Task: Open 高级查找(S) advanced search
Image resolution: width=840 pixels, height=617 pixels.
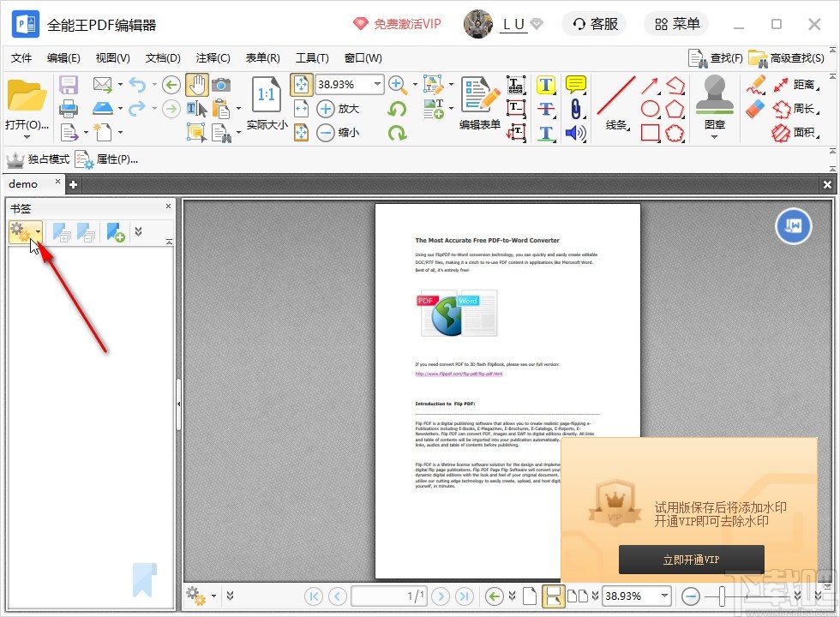Action: click(786, 58)
